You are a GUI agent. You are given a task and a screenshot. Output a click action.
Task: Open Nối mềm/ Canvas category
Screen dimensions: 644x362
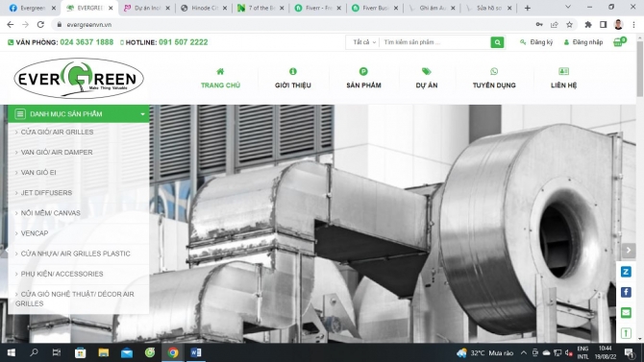[x=50, y=213]
